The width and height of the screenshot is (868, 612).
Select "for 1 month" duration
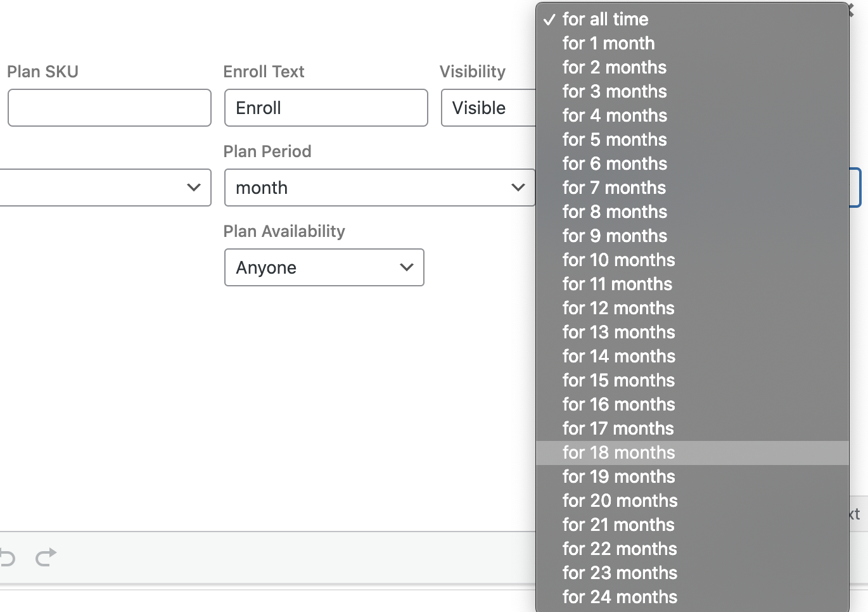608,44
